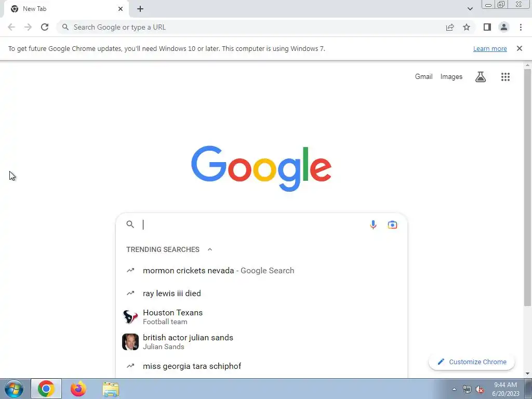Choose Houston Texans trending suggestion
The image size is (532, 399).
pyautogui.click(x=261, y=317)
